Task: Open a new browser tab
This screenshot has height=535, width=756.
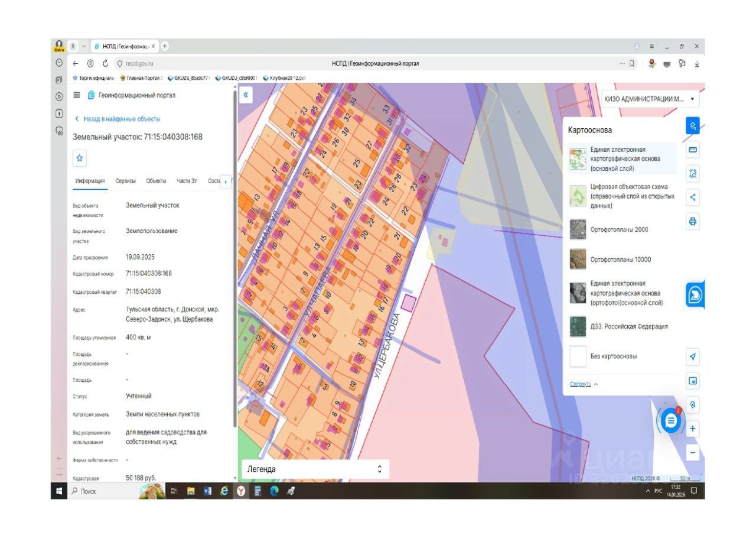Action: point(165,46)
